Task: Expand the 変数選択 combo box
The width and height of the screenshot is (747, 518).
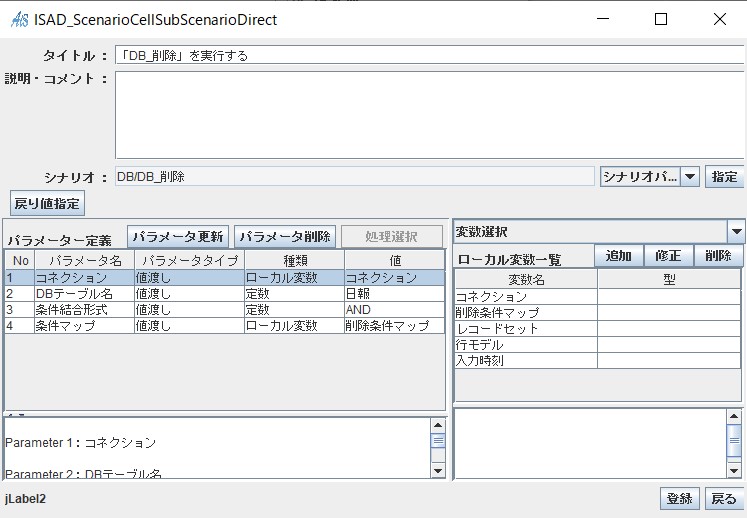Action: click(x=736, y=232)
